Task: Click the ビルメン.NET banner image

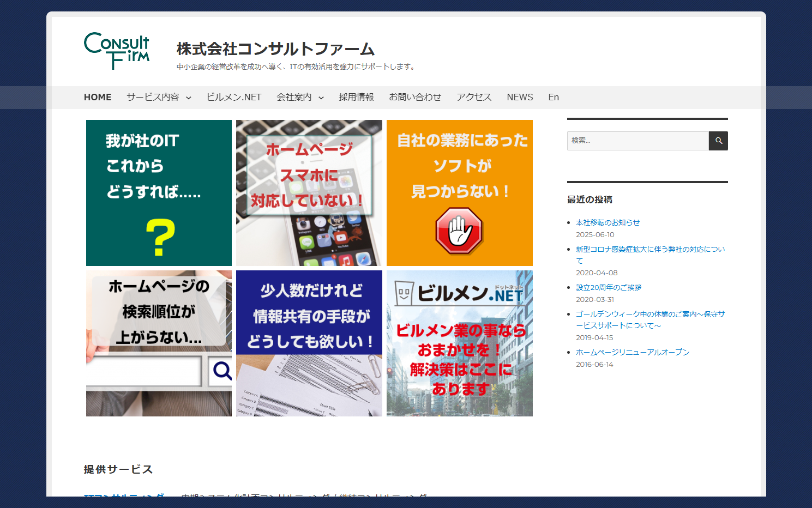Action: click(459, 343)
